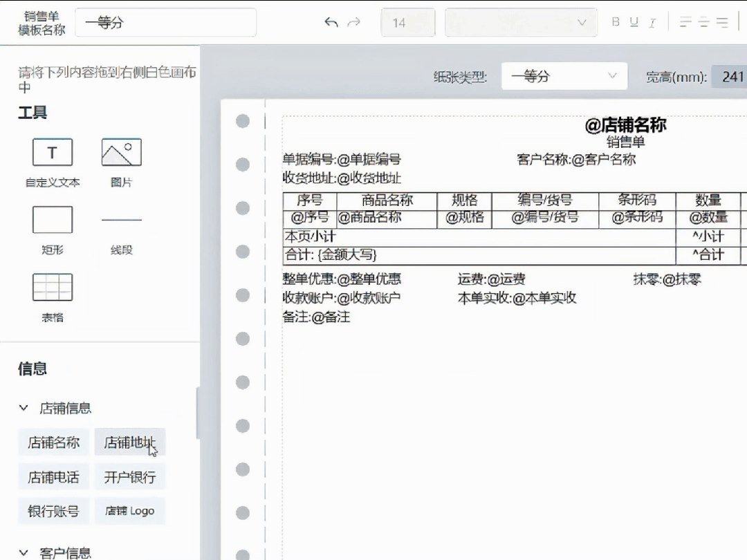Select the image (图片) tool

click(122, 163)
